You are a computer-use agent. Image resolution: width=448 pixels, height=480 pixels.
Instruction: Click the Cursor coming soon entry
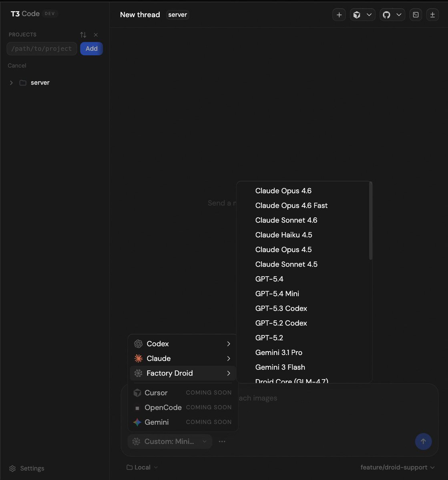[x=183, y=393]
